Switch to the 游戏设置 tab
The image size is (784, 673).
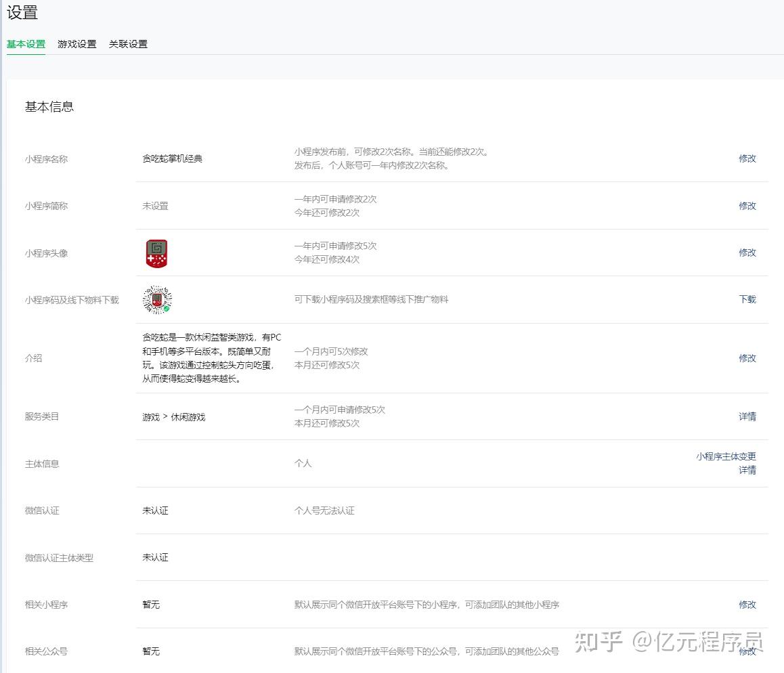click(x=77, y=43)
